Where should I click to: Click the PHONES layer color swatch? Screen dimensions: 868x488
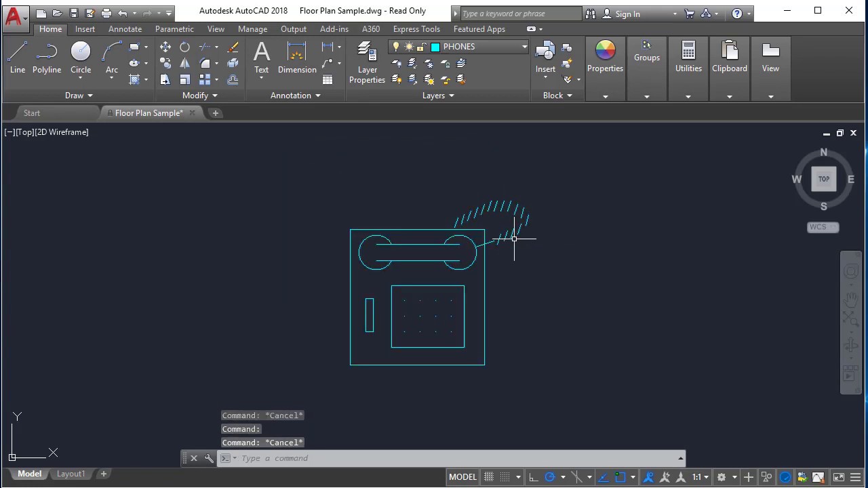[x=435, y=47]
